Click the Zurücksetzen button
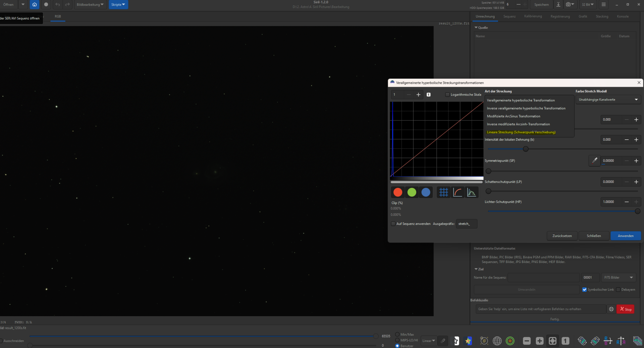644x348 pixels. tap(562, 236)
